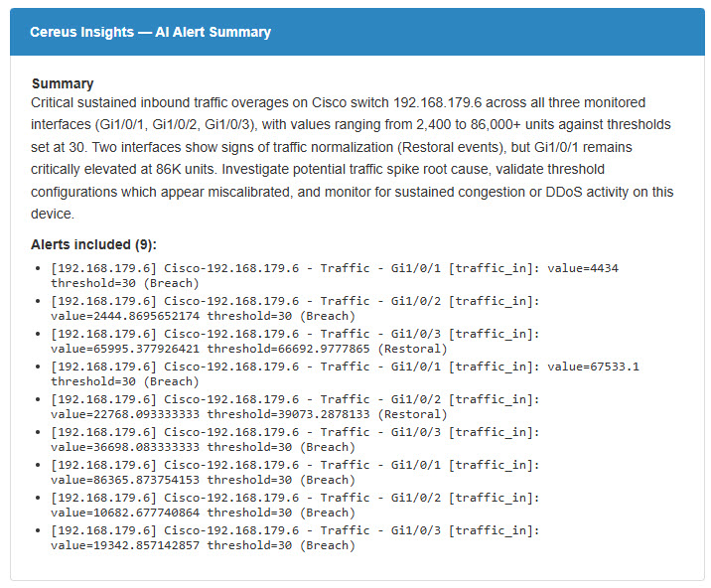The width and height of the screenshot is (711, 588).
Task: Select the Gi1/0/1 alert with value=4434
Action: [x=298, y=268]
